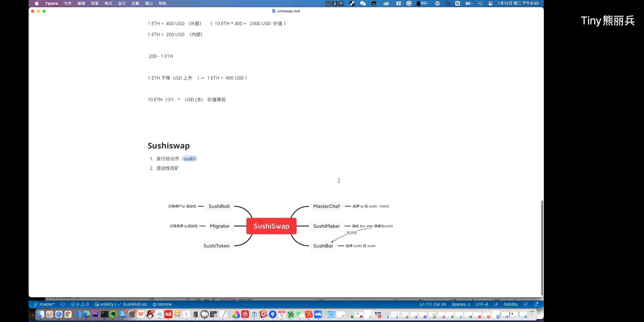Click the uniswap.md title file icon
The height and width of the screenshot is (322, 644).
(274, 11)
